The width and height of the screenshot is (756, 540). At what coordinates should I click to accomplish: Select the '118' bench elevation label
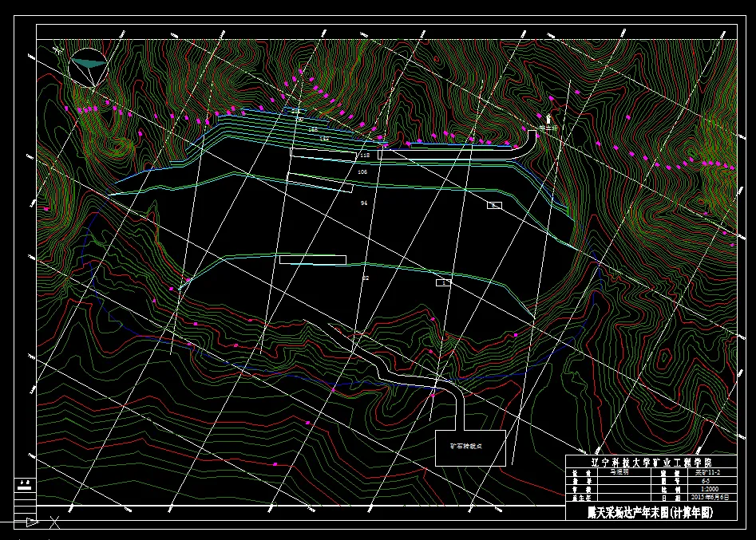pos(365,155)
